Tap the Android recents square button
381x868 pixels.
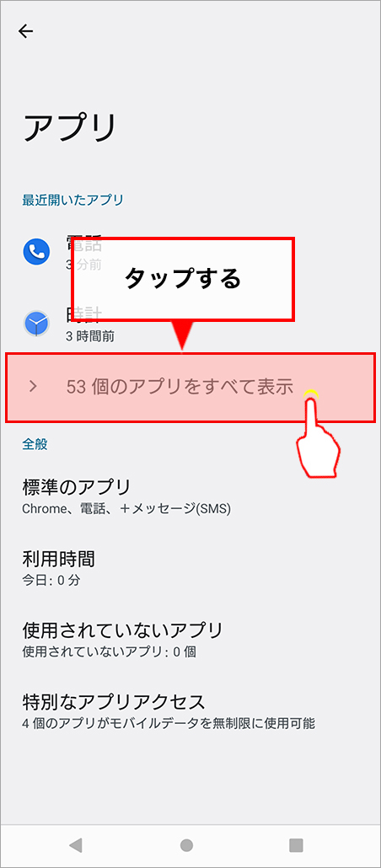click(296, 844)
